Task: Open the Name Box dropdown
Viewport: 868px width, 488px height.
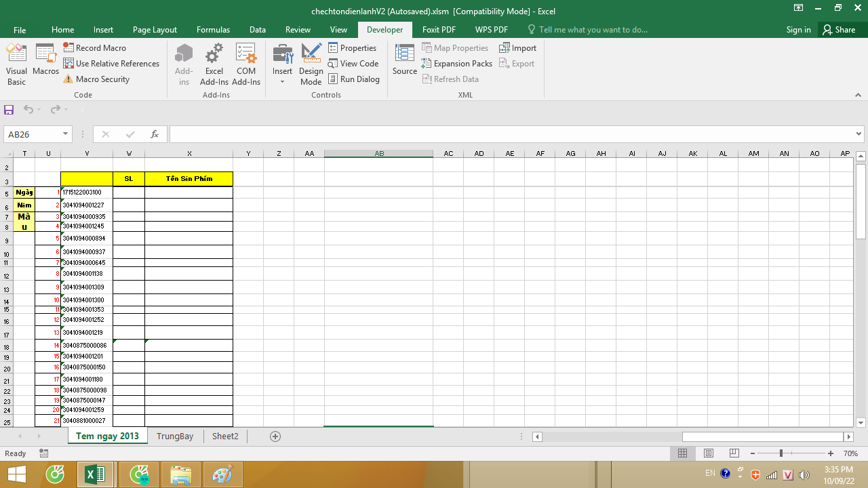Action: point(66,134)
